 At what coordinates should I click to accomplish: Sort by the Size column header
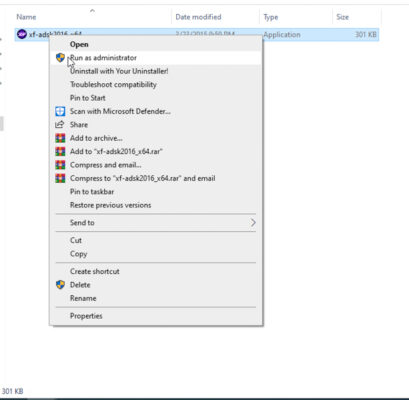(x=342, y=17)
